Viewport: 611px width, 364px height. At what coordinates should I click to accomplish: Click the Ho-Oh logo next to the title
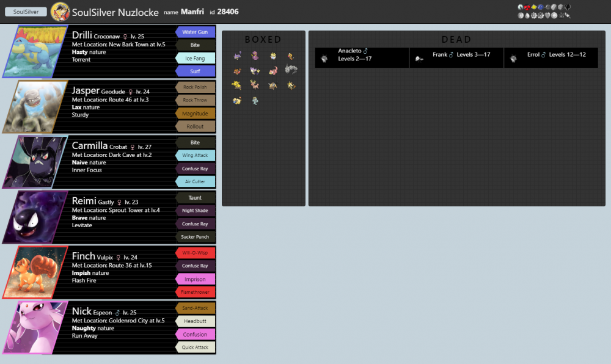[x=60, y=11]
